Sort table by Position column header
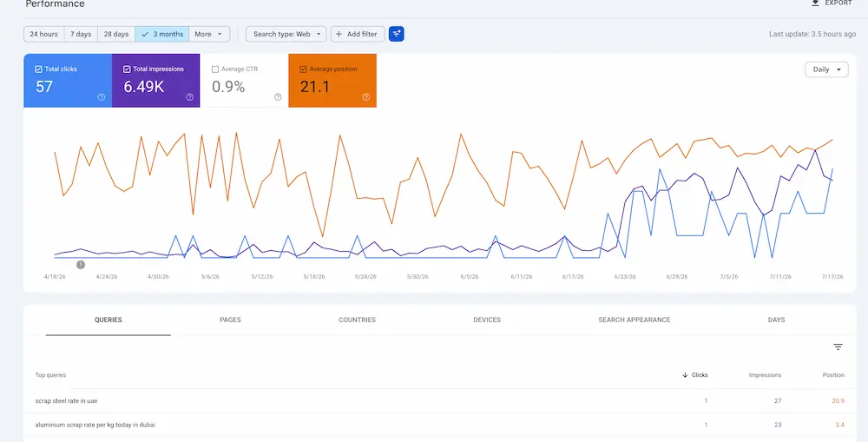 pyautogui.click(x=833, y=375)
